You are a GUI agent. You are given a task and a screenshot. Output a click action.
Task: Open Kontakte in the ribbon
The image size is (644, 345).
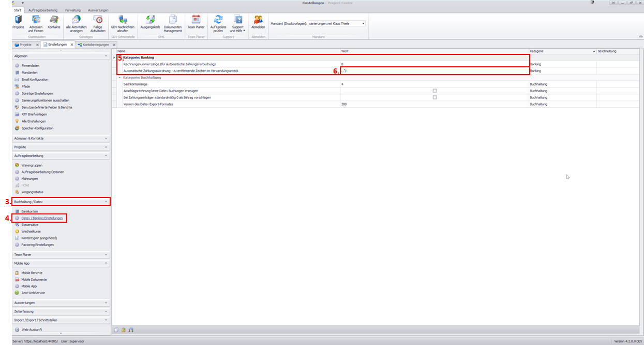point(54,22)
